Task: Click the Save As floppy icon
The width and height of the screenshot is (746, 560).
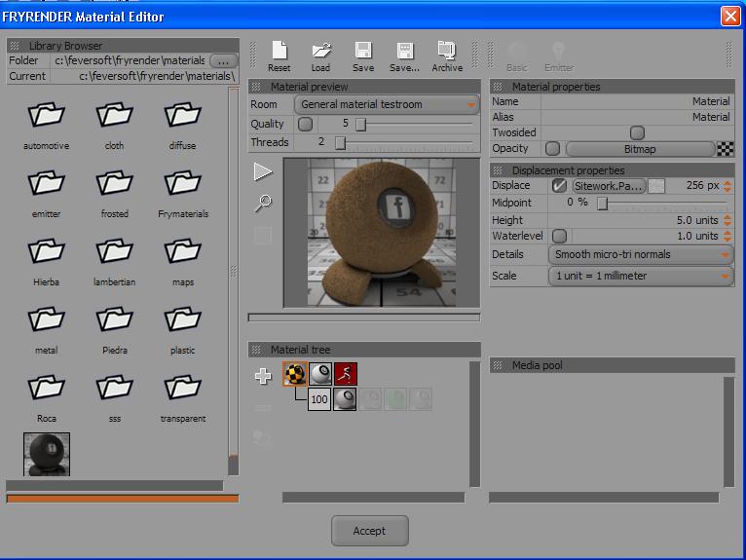Action: (404, 56)
